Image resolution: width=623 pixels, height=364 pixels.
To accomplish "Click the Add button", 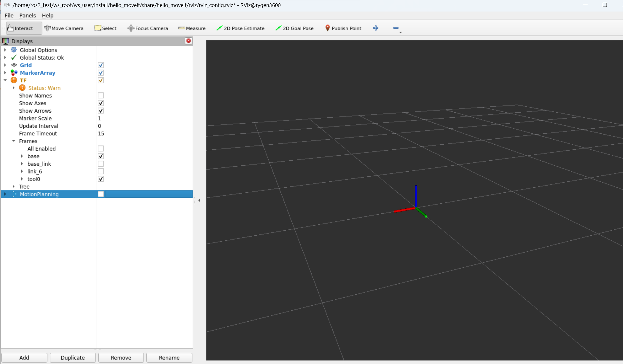I will (x=24, y=358).
